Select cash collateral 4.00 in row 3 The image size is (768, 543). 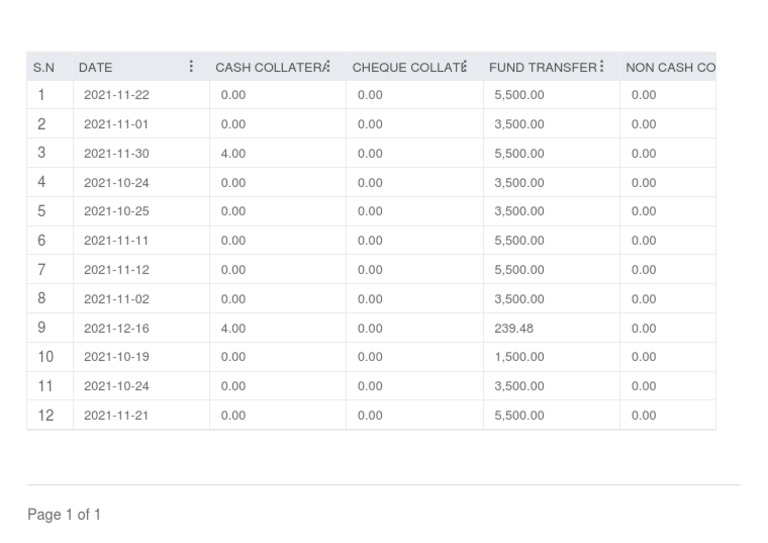point(233,153)
